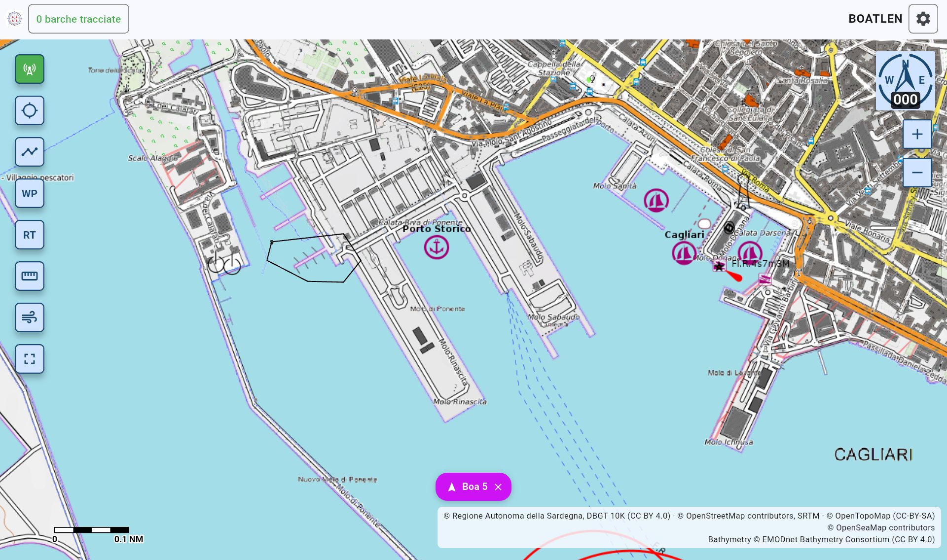Click the Molo Ichnusa label
The width and height of the screenshot is (947, 560).
point(728,442)
